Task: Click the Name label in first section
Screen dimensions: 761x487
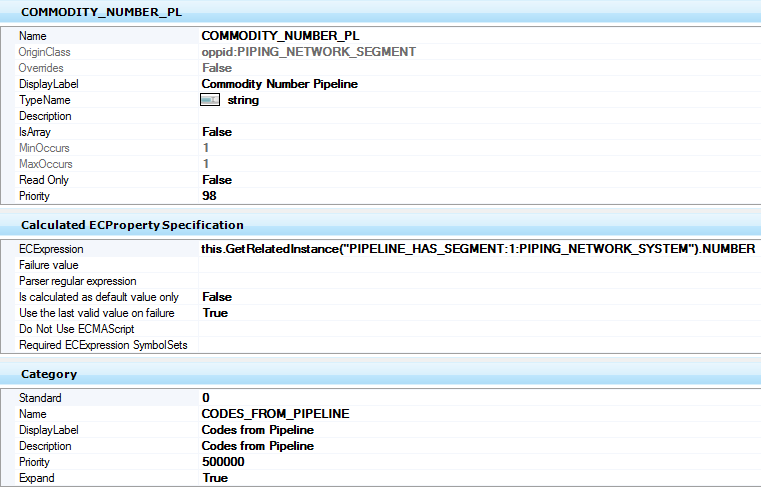Action: (33, 36)
